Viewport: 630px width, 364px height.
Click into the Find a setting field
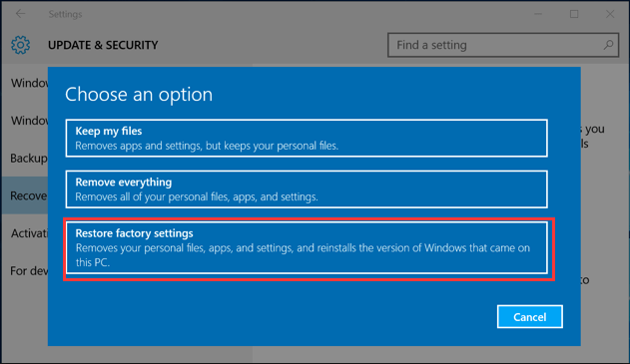point(503,45)
